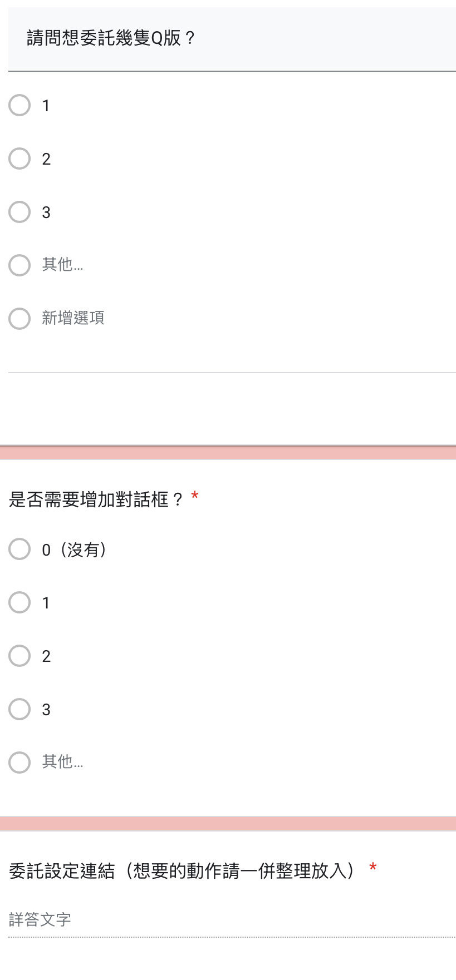The height and width of the screenshot is (980, 456).
Task: Click the 其他 text in first question
Action: point(62,265)
